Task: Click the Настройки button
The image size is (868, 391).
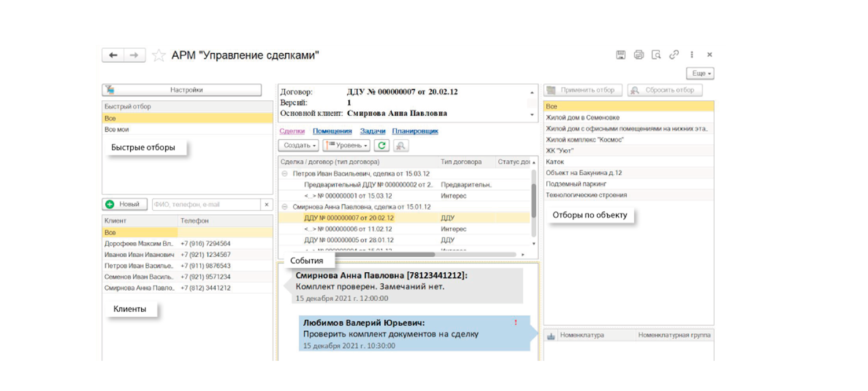Action: point(182,90)
